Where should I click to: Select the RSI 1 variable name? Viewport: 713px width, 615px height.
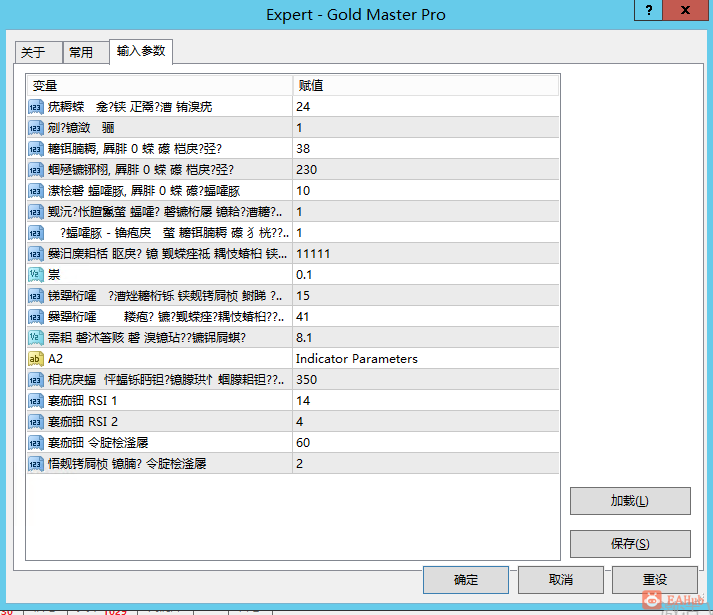coord(83,401)
